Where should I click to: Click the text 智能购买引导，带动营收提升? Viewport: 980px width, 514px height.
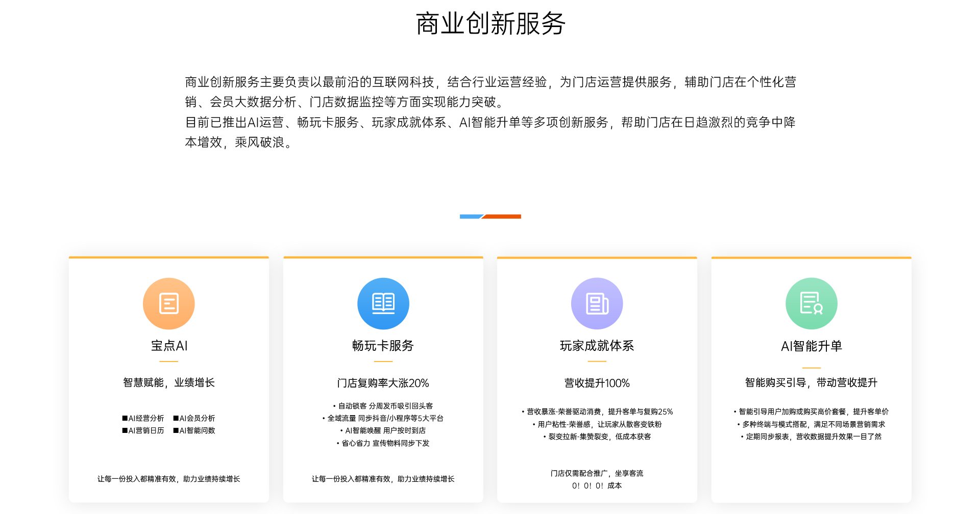click(811, 382)
